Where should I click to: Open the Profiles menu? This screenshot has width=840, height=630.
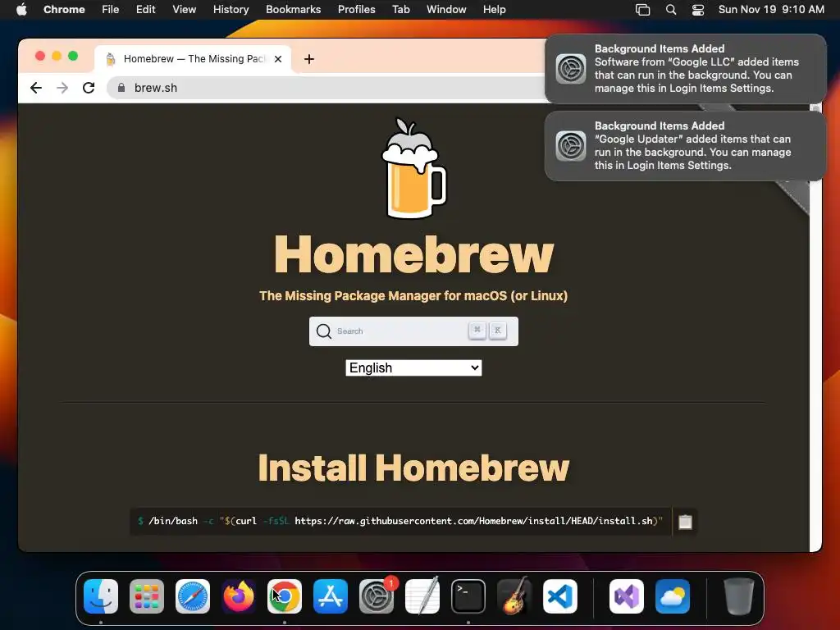(356, 9)
